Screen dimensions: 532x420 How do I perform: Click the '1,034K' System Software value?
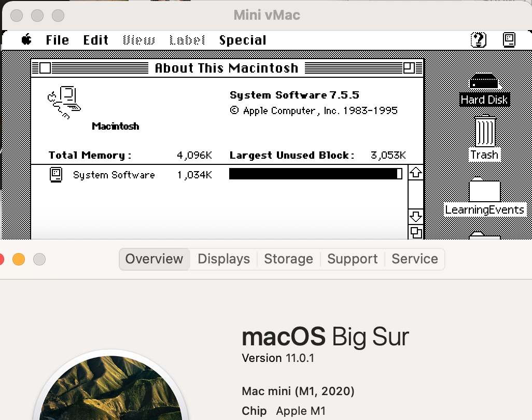194,175
